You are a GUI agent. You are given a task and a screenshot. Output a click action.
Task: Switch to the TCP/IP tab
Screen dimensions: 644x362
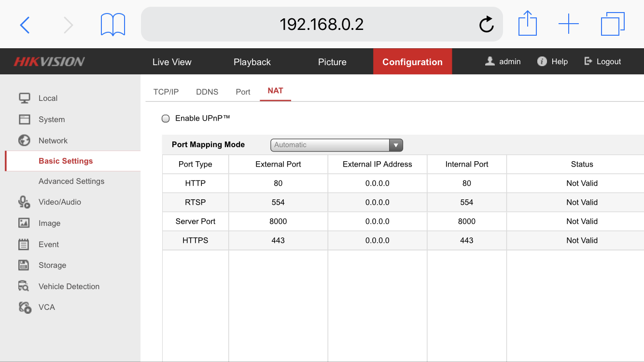click(166, 92)
